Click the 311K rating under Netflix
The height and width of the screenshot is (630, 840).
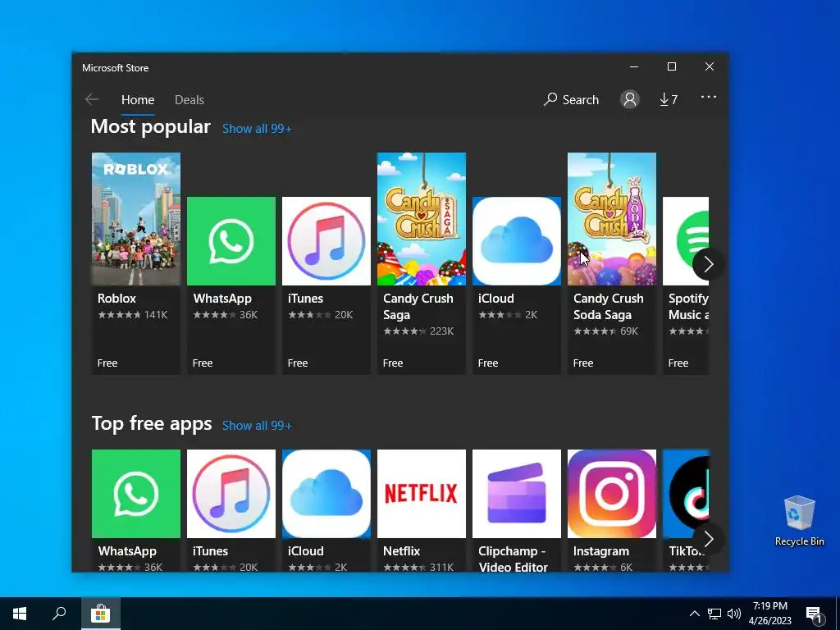[x=442, y=568]
